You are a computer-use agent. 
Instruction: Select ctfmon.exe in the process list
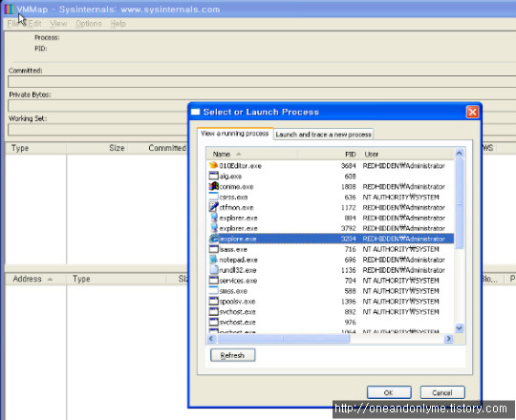point(236,207)
